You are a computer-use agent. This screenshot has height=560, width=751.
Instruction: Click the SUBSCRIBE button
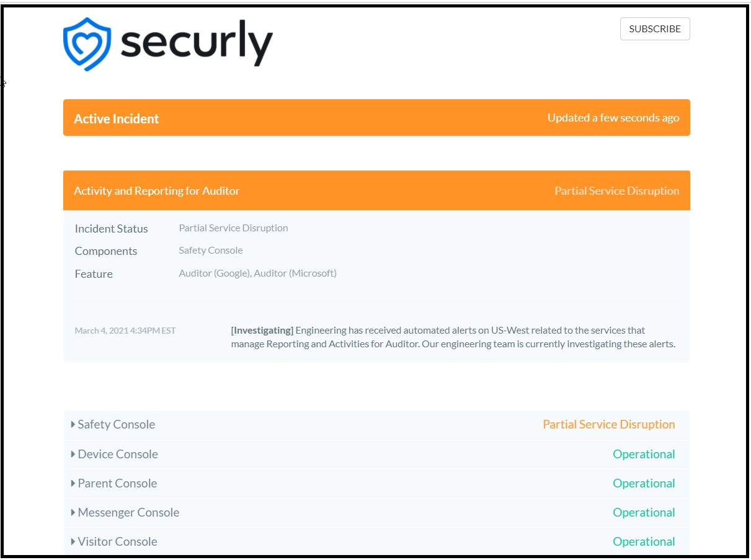click(x=655, y=29)
